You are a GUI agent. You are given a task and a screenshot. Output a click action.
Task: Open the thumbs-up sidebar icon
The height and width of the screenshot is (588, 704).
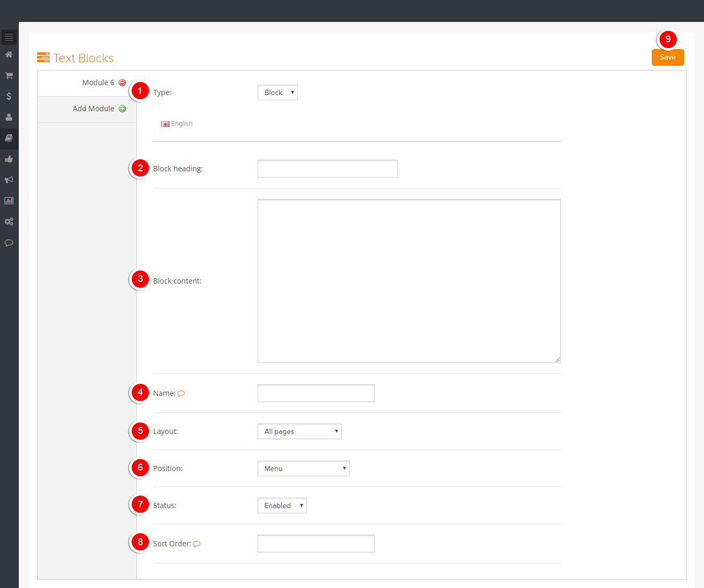(x=9, y=159)
